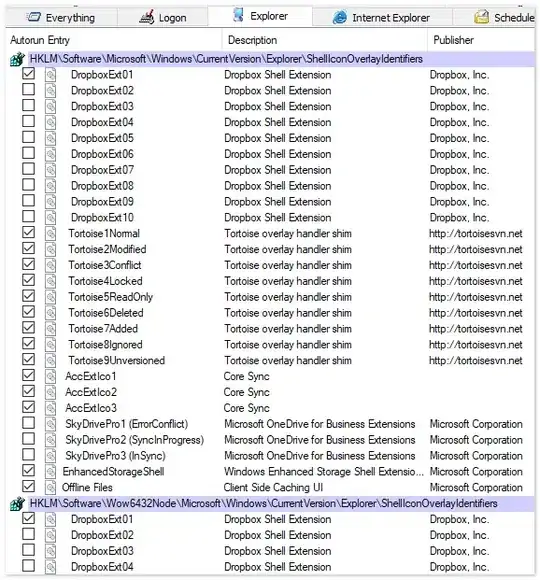The image size is (540, 580).
Task: Click the Internet Explorer logo icon
Action: (x=340, y=17)
